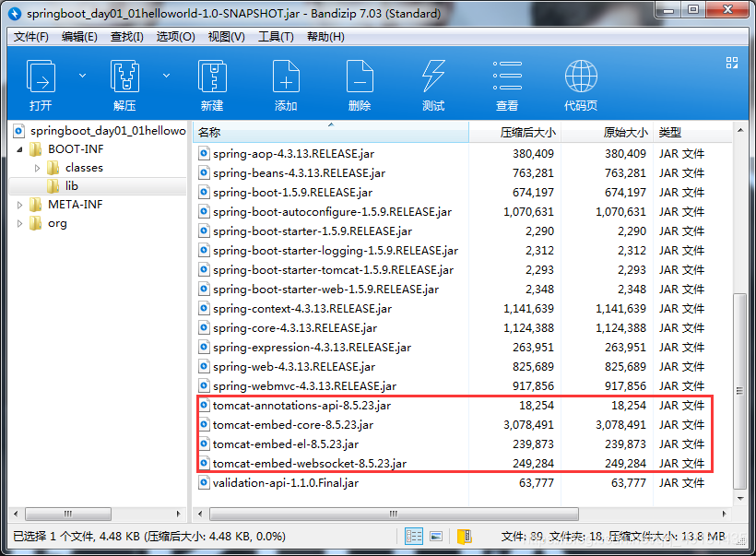Click the org folder icon in tree

[x=36, y=223]
